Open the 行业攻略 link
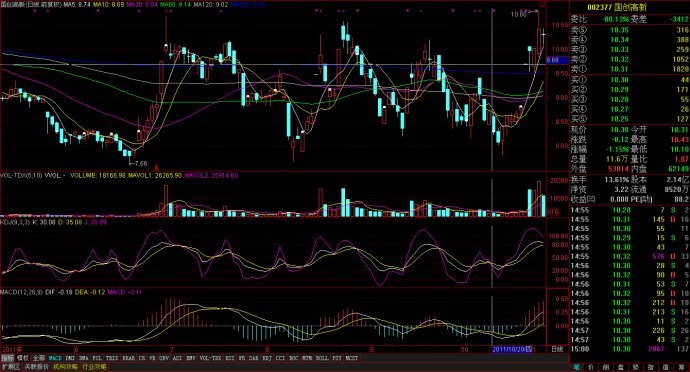This screenshot has height=372, width=690. [x=94, y=367]
